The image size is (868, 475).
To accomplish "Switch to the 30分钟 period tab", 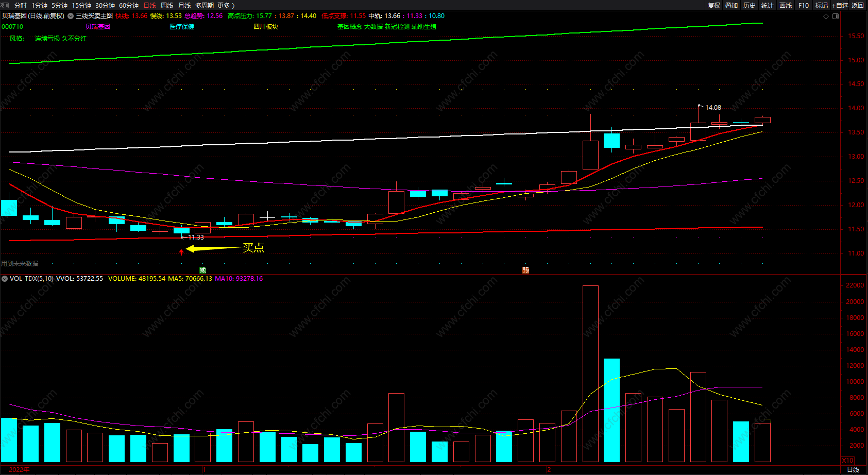I will click(x=105, y=5).
